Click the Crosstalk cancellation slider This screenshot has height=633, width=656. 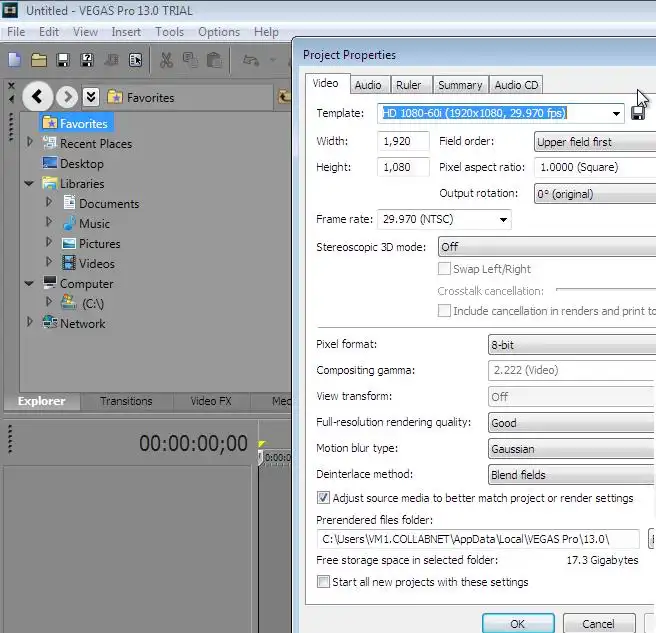tap(605, 289)
